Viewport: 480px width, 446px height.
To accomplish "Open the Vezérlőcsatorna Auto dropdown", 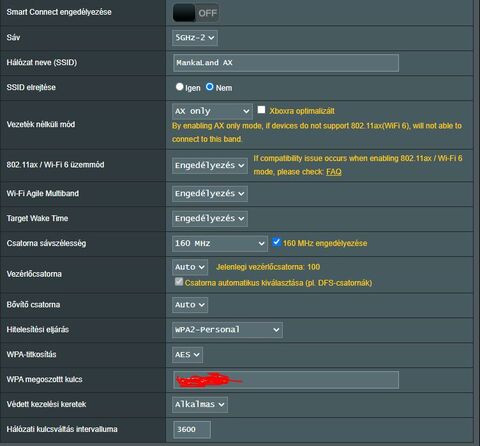I will (x=190, y=267).
